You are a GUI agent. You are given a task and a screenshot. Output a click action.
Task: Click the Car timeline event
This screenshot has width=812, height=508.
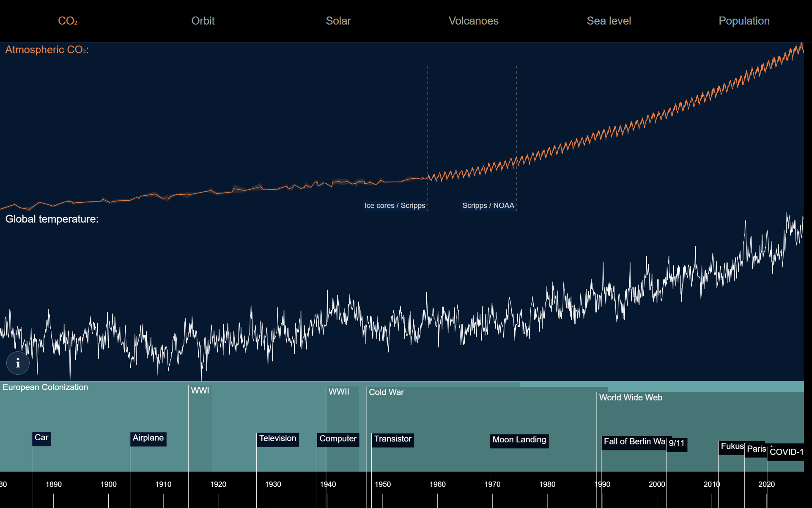click(x=41, y=438)
